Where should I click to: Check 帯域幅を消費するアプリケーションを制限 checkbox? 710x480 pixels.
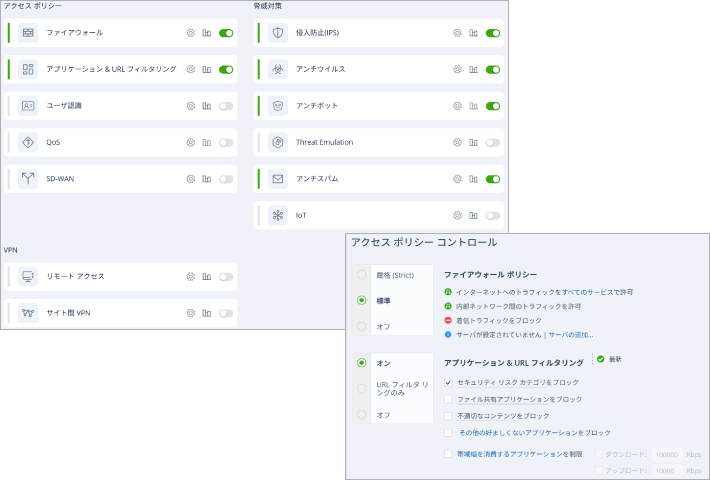pos(448,454)
